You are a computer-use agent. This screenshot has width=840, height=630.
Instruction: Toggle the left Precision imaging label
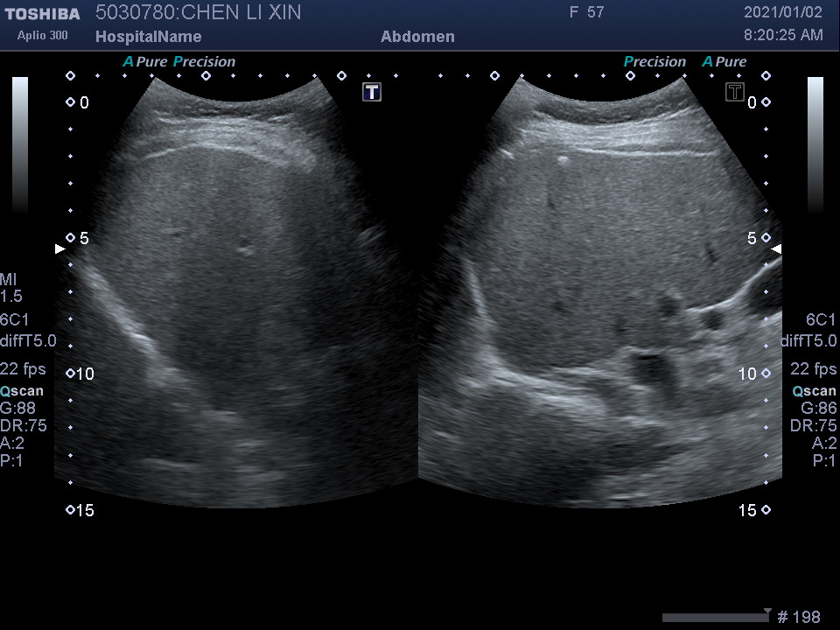205,62
